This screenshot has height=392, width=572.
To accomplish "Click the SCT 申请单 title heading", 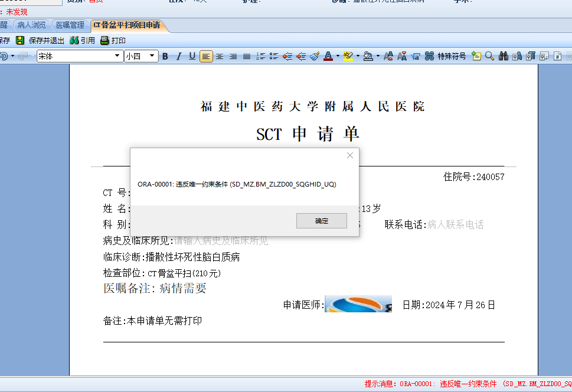I will pos(308,134).
